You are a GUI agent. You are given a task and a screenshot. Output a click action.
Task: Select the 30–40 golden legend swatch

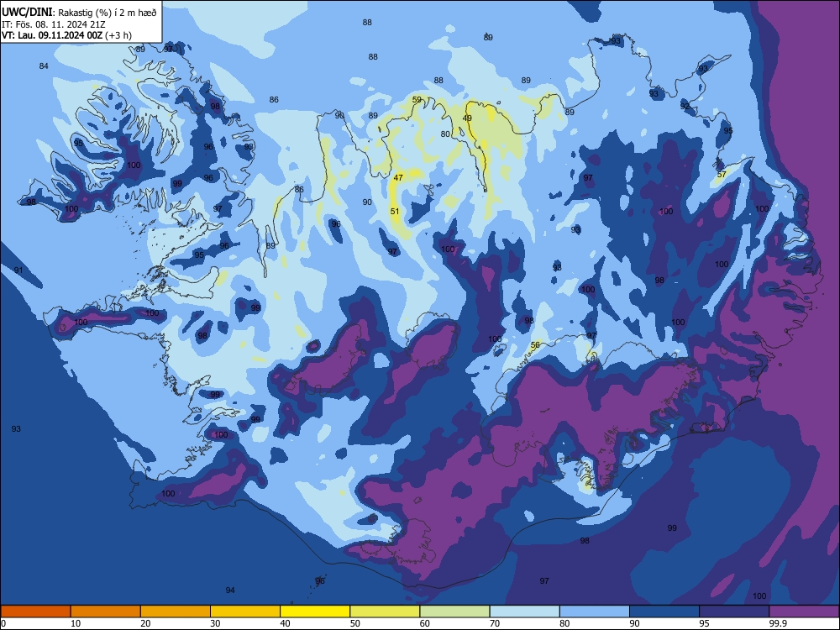pyautogui.click(x=245, y=612)
